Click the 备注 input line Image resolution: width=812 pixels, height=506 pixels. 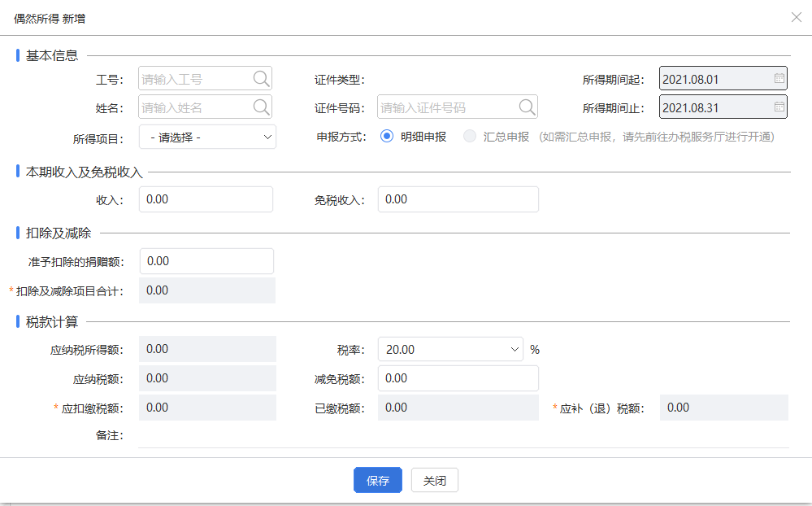point(463,436)
